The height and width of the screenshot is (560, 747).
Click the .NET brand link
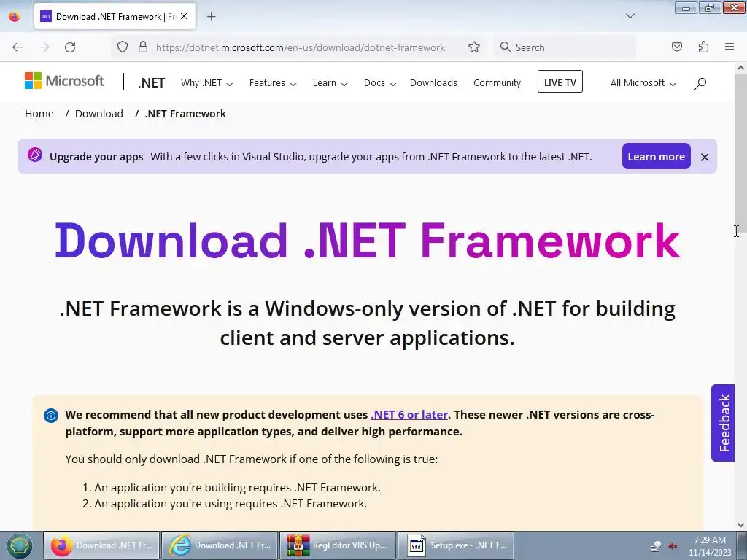click(x=152, y=83)
